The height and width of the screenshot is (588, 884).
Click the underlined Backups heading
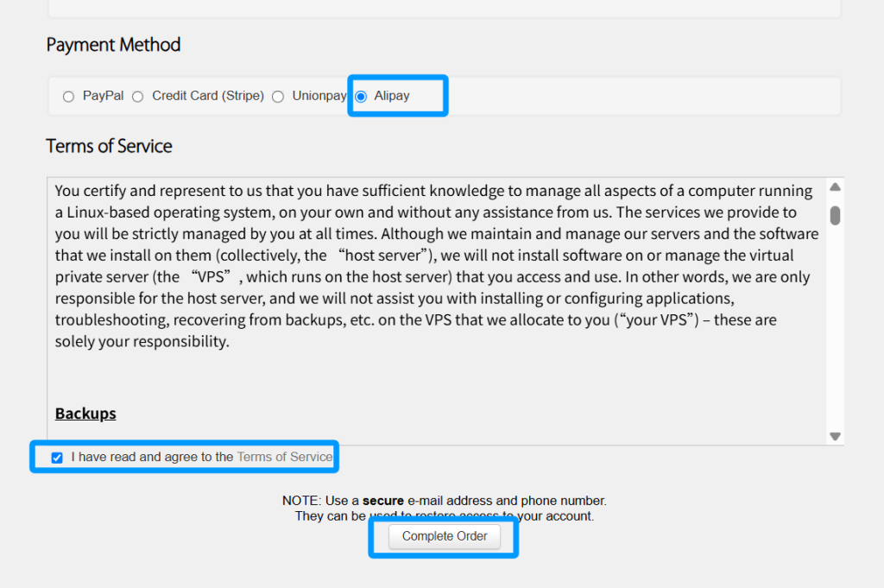[85, 414]
